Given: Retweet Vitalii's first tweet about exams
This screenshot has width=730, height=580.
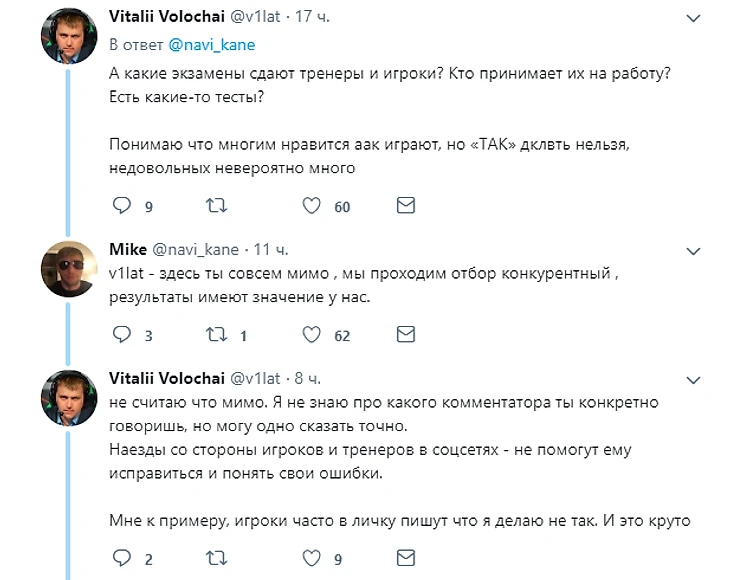Looking at the screenshot, I should pos(215,206).
